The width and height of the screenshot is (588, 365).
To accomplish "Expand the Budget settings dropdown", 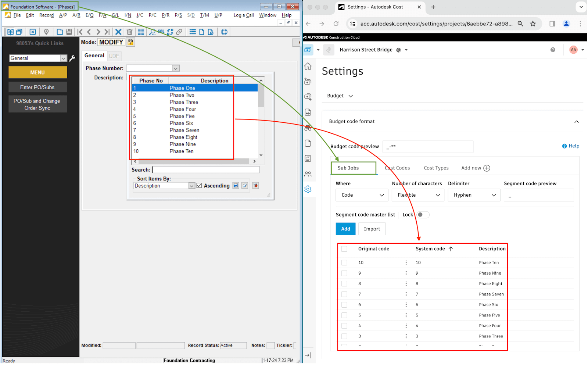I will click(340, 96).
